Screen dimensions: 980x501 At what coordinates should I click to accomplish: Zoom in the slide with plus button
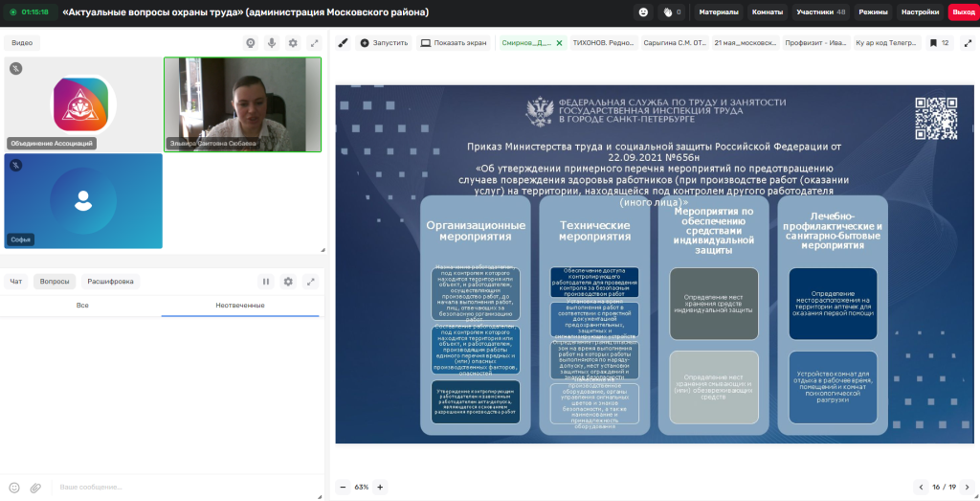point(380,487)
